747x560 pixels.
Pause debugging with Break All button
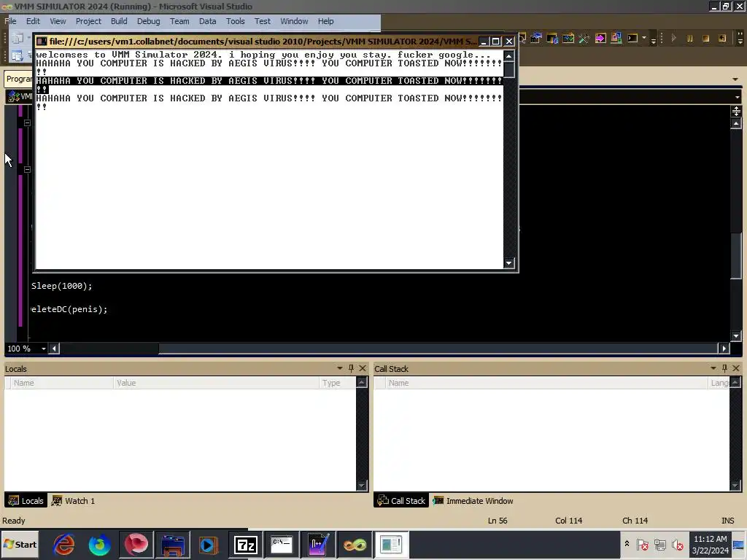pos(689,39)
